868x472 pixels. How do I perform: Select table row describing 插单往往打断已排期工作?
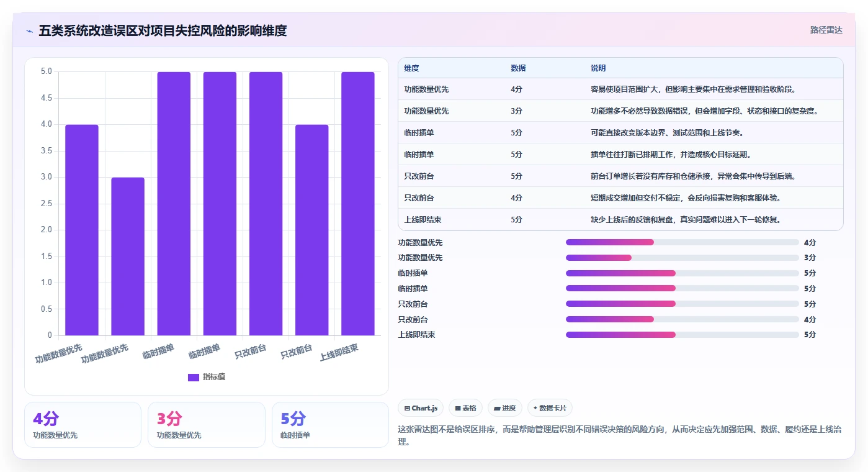[620, 154]
